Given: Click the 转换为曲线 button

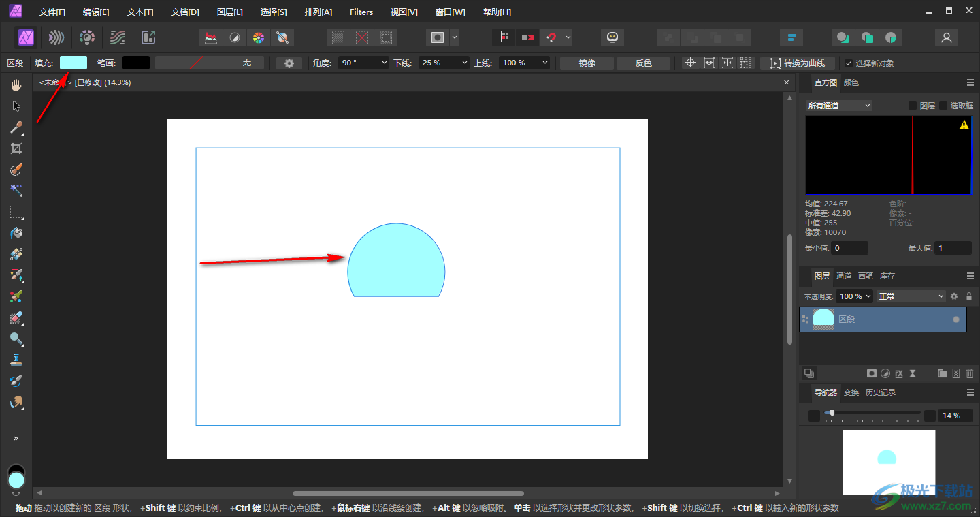Looking at the screenshot, I should [x=797, y=63].
